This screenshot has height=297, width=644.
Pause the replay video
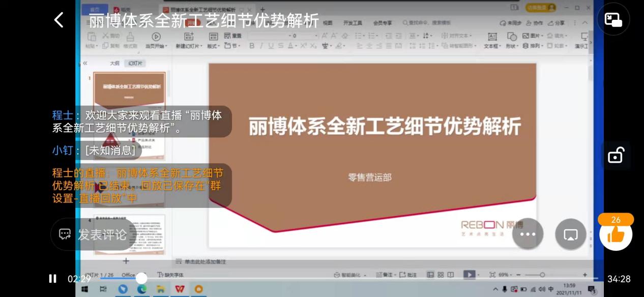pos(52,279)
